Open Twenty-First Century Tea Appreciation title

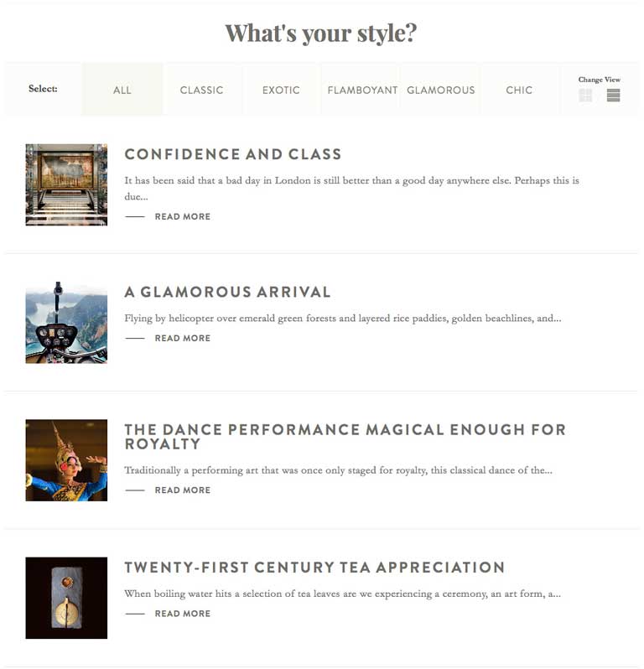pos(314,568)
